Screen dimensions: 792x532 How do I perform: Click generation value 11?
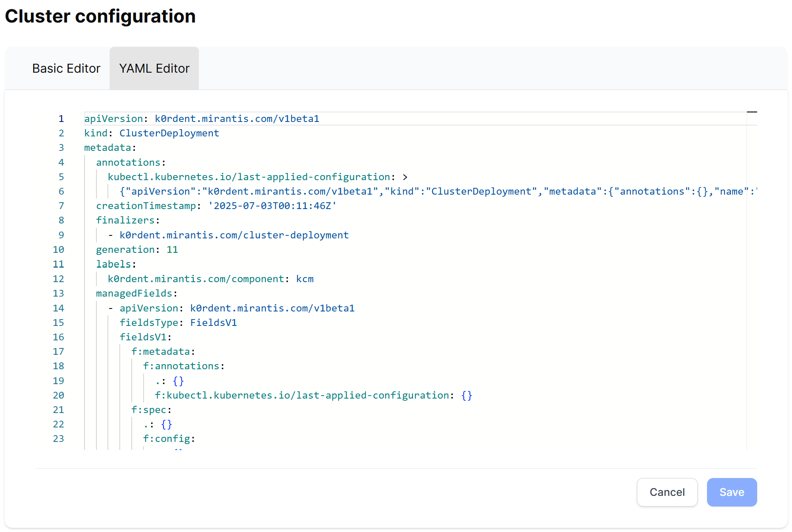point(172,249)
